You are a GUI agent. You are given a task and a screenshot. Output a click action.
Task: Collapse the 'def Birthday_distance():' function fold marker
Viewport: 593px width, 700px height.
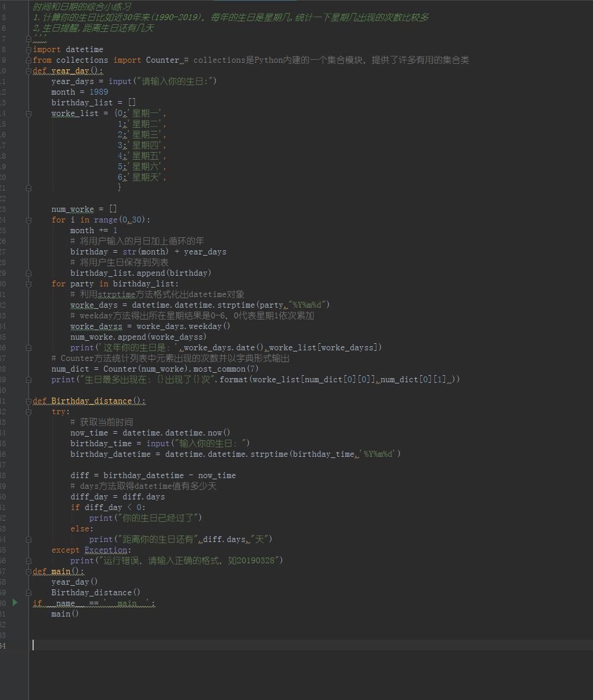pyautogui.click(x=28, y=401)
